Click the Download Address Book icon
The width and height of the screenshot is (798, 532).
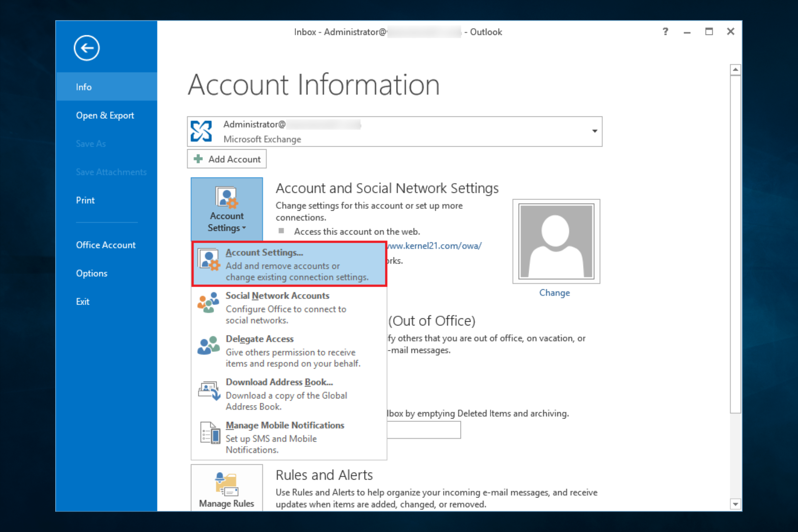tap(209, 391)
